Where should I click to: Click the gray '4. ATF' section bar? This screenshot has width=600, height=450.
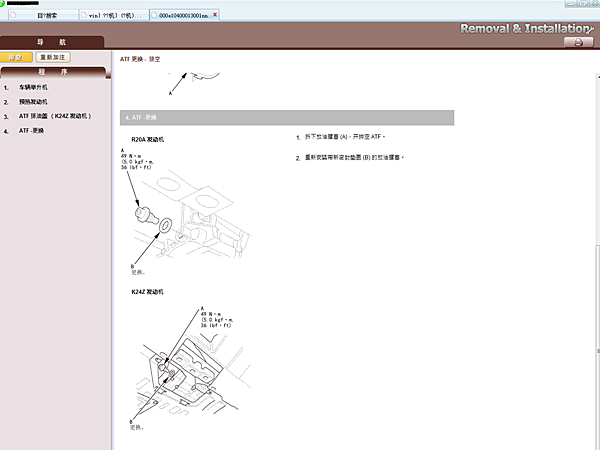coord(287,117)
